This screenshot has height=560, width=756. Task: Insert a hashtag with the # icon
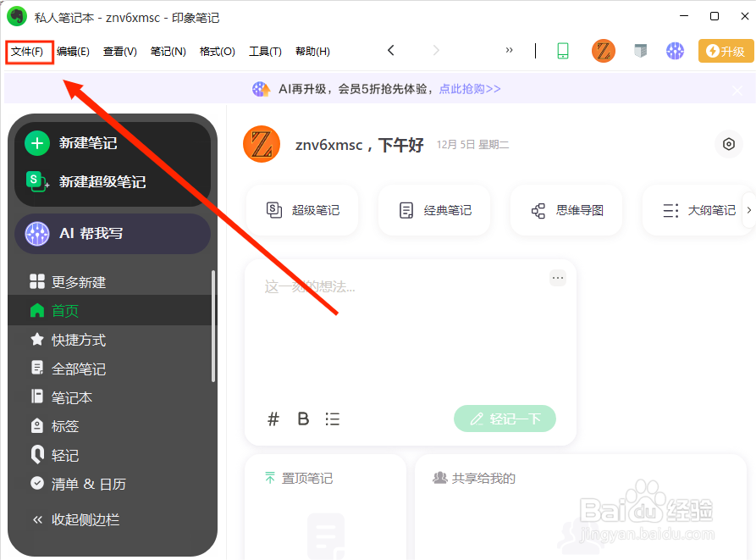pyautogui.click(x=273, y=419)
